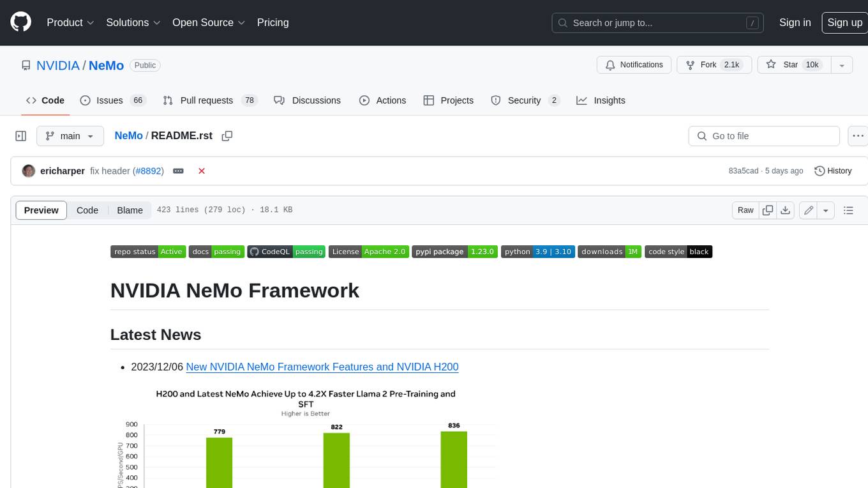Open the Pricing page
This screenshot has height=488, width=868.
point(273,22)
